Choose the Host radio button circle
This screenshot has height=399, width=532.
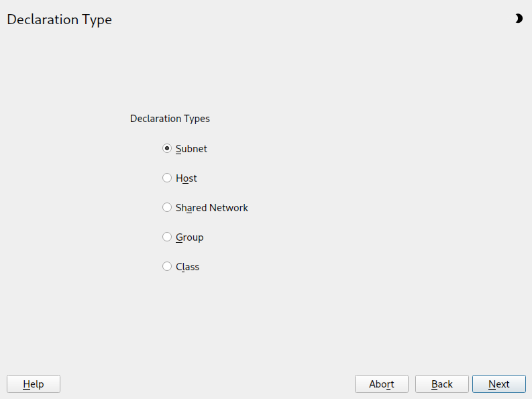pyautogui.click(x=167, y=178)
